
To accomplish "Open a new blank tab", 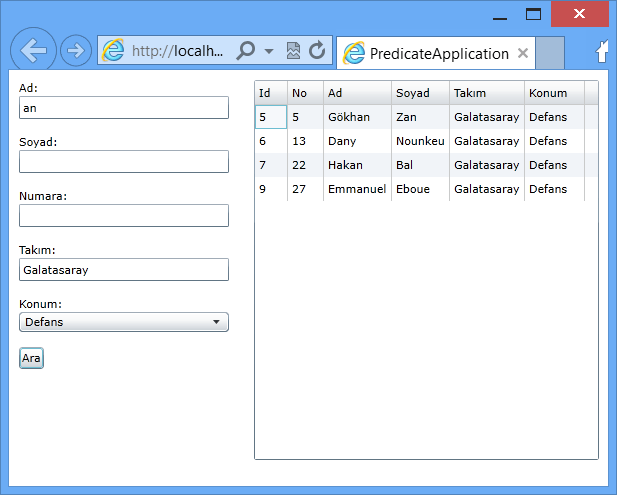I will [x=550, y=52].
